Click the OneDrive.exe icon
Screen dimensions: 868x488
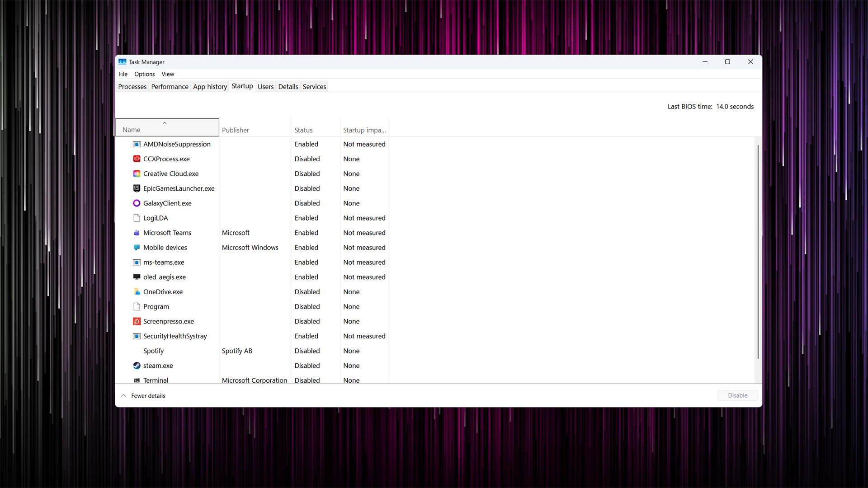tap(137, 292)
